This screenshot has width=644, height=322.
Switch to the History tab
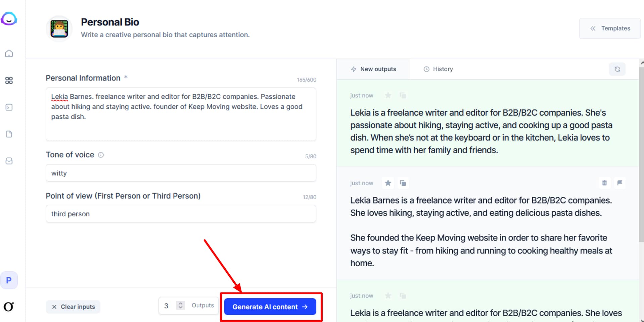point(438,69)
